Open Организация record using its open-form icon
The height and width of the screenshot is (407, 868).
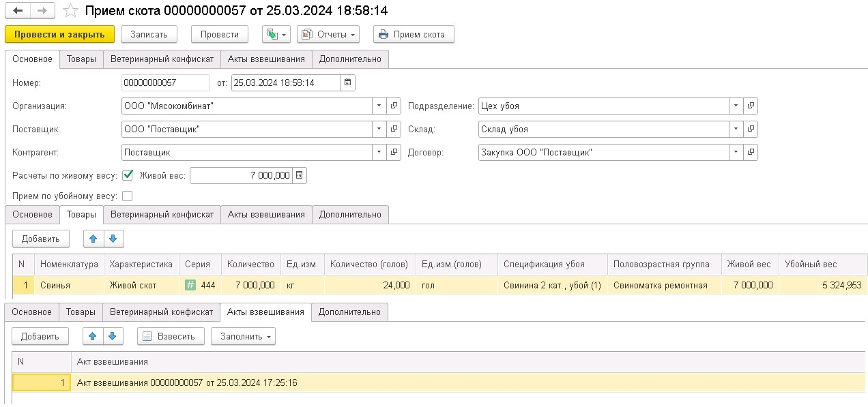(394, 106)
